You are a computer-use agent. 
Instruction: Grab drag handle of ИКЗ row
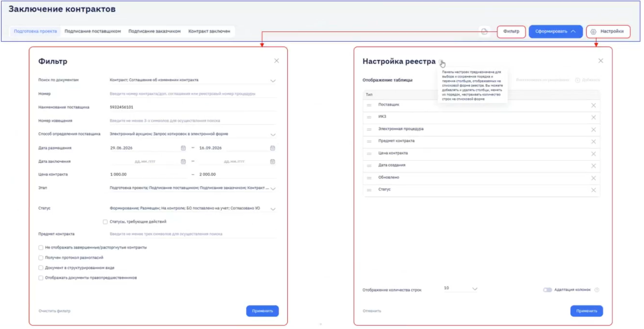click(369, 118)
